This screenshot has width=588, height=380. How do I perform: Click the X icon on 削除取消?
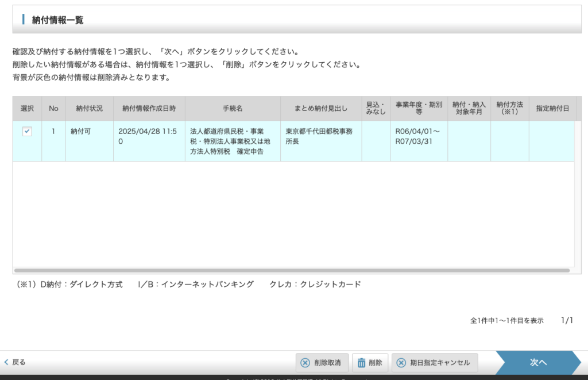pyautogui.click(x=305, y=363)
